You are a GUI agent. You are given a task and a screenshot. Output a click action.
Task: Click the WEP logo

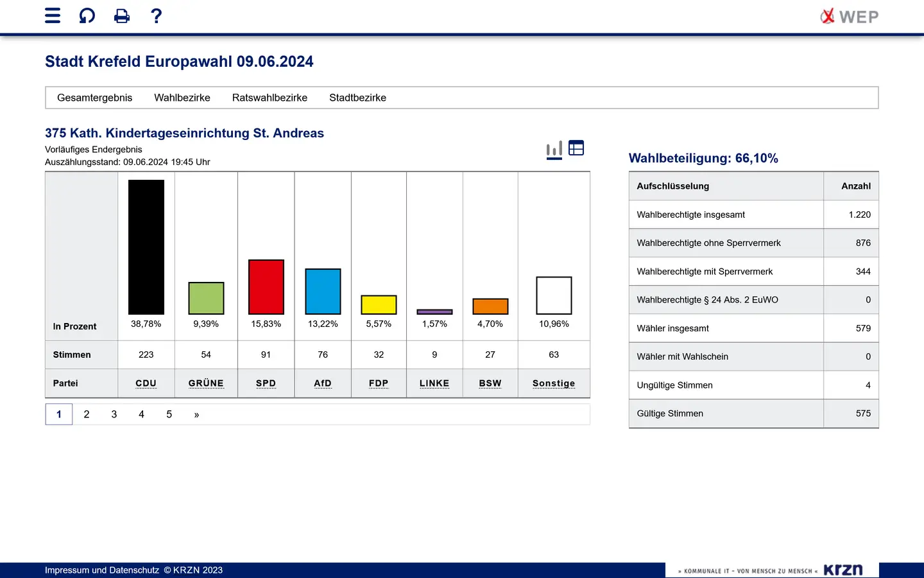tap(850, 17)
